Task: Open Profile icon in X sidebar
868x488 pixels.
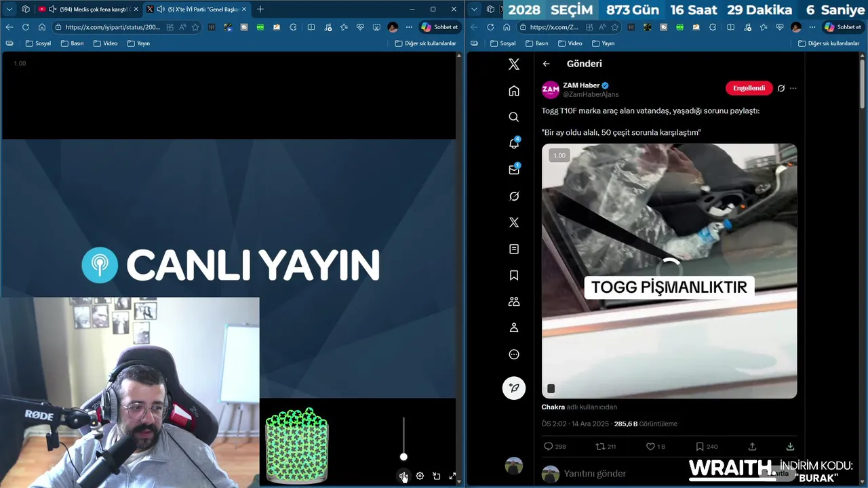Action: [x=514, y=328]
